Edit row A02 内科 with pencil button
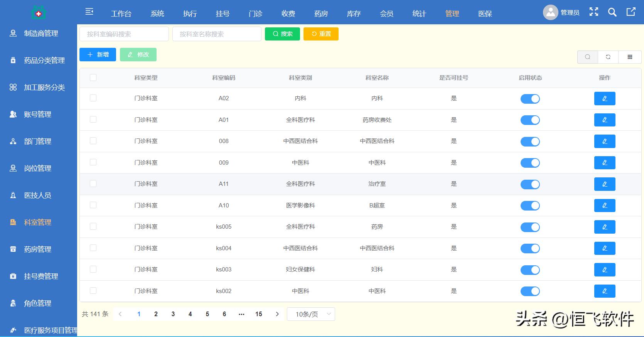This screenshot has width=644, height=337. click(605, 98)
